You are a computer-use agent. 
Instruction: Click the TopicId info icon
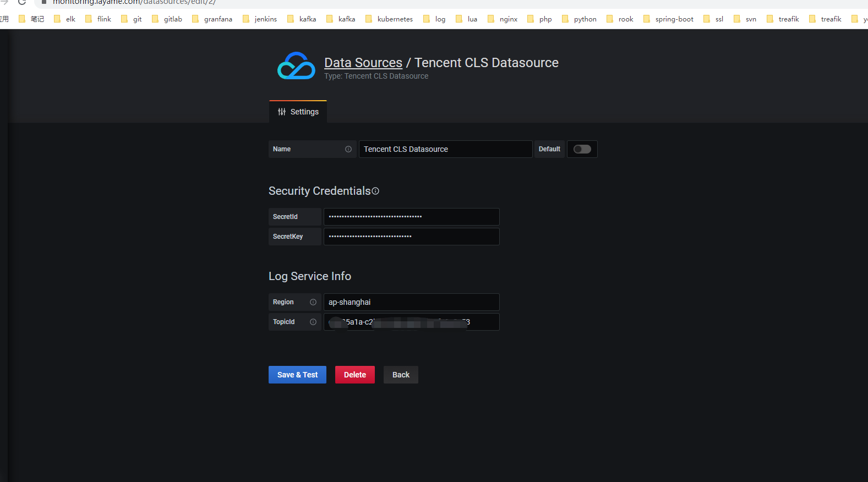(x=313, y=322)
